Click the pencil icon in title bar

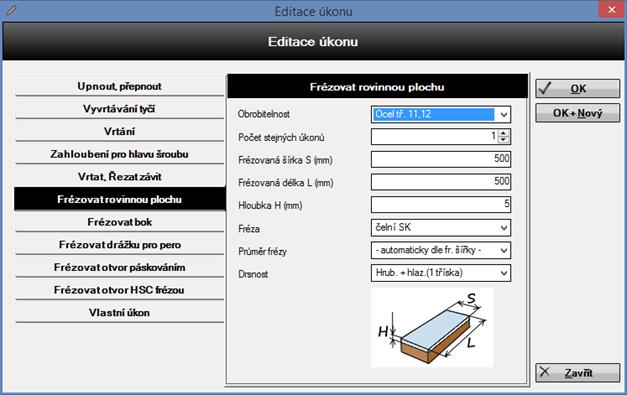tap(11, 10)
